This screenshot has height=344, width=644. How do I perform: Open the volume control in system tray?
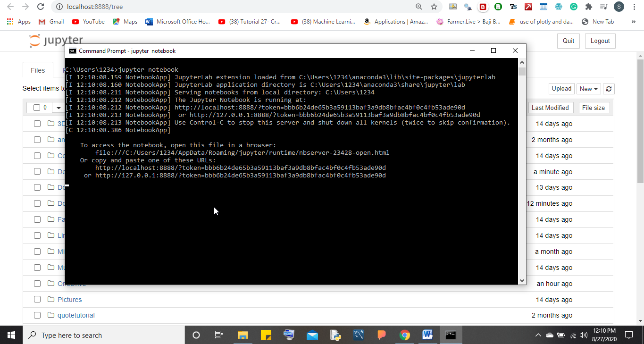[x=583, y=335]
